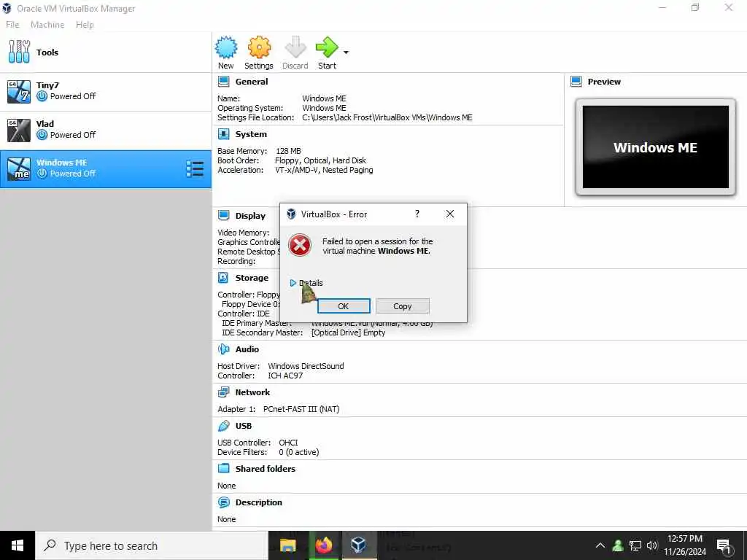The width and height of the screenshot is (747, 560).
Task: Click the Display section icon
Action: click(x=223, y=216)
